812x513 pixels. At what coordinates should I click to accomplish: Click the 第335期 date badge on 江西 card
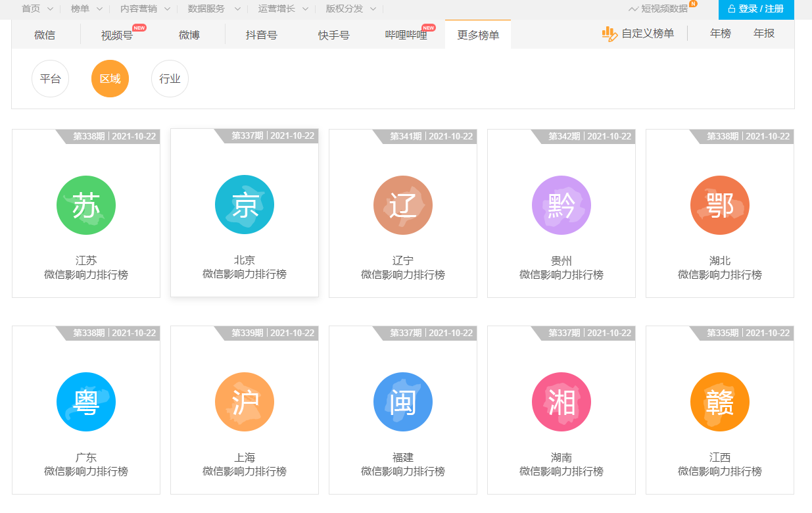tap(742, 333)
